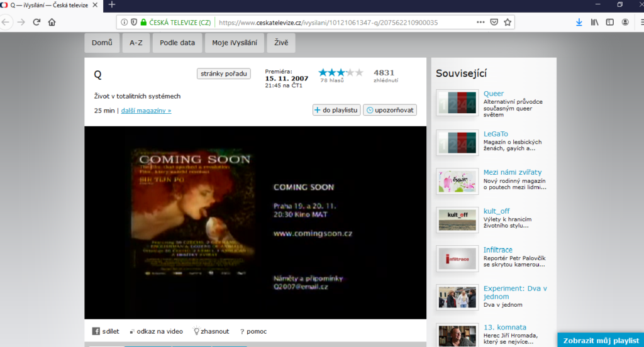
Task: Open the A-Z tab
Action: (136, 43)
